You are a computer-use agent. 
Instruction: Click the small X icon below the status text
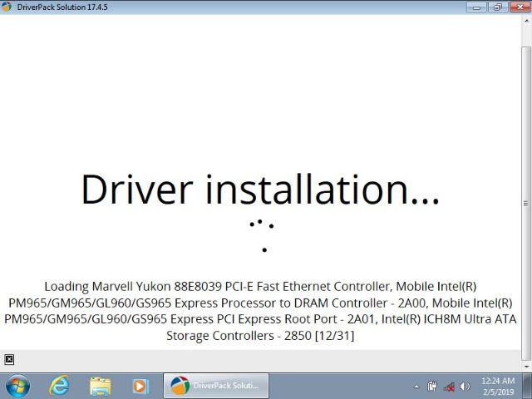coord(8,359)
